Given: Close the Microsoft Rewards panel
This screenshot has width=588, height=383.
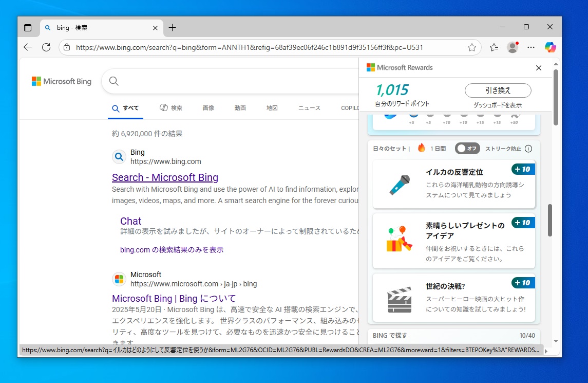Looking at the screenshot, I should (x=539, y=68).
